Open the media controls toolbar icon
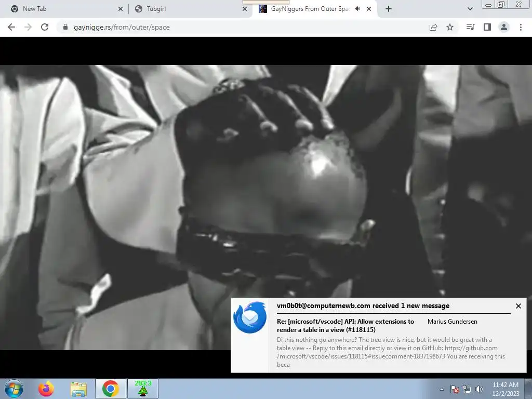Viewport: 532px width, 399px height. [x=470, y=27]
